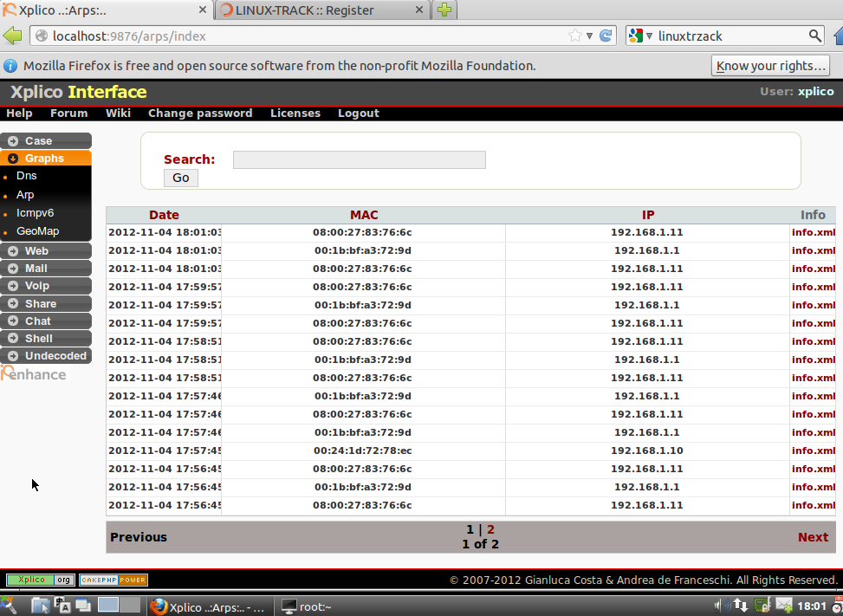Open a new tab with the plus icon
Image resolution: width=843 pixels, height=616 pixels.
pyautogui.click(x=444, y=10)
